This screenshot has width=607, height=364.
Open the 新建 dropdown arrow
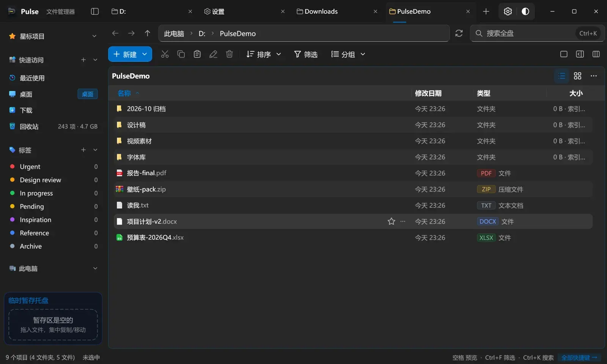click(x=145, y=54)
